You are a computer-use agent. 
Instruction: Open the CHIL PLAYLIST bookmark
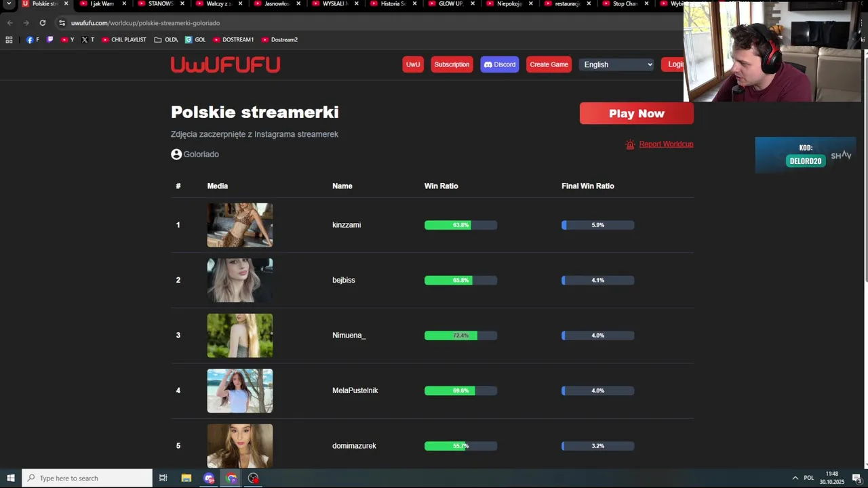tap(124, 40)
